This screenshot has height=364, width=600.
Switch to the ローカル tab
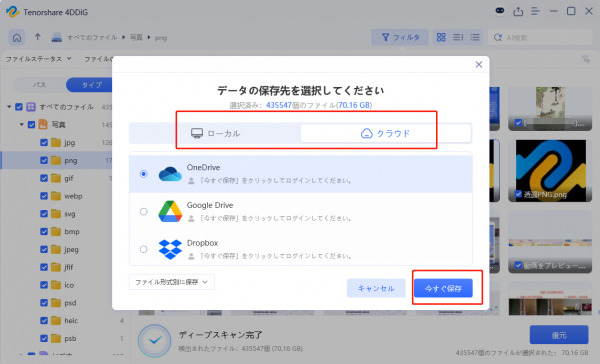click(215, 133)
